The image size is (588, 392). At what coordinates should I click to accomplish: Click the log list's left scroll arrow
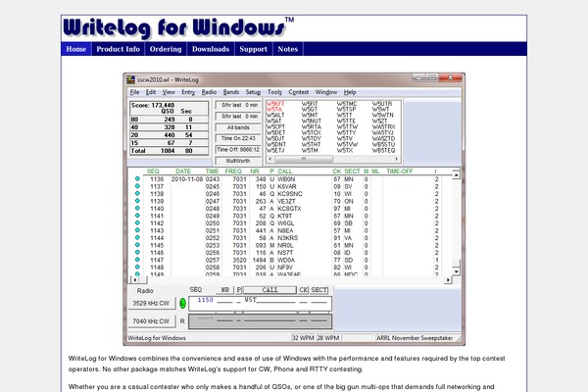pyautogui.click(x=134, y=280)
